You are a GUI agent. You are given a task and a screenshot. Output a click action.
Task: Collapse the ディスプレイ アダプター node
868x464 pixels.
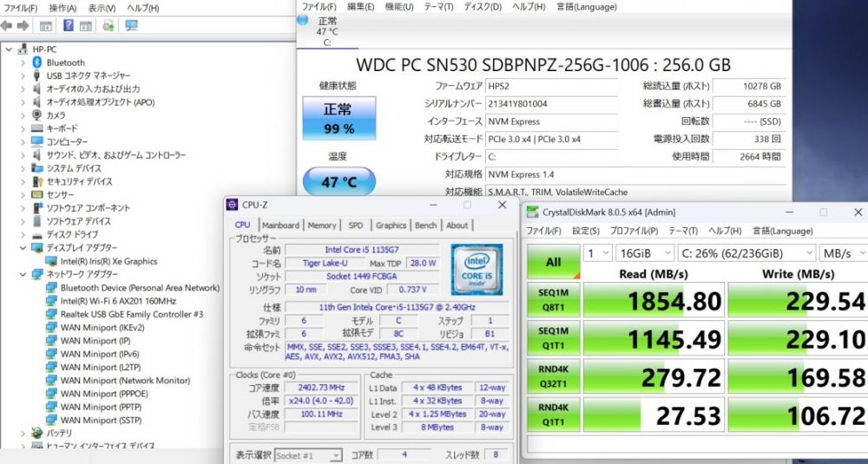pos(23,248)
